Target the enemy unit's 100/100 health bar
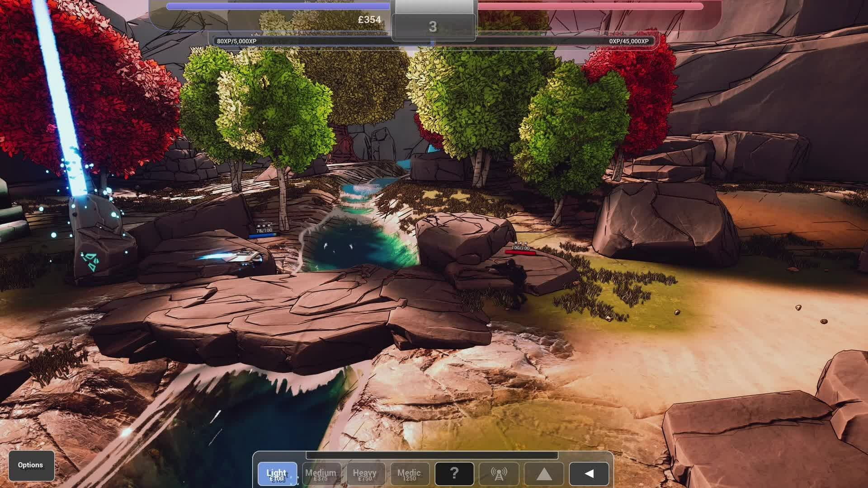 click(520, 252)
